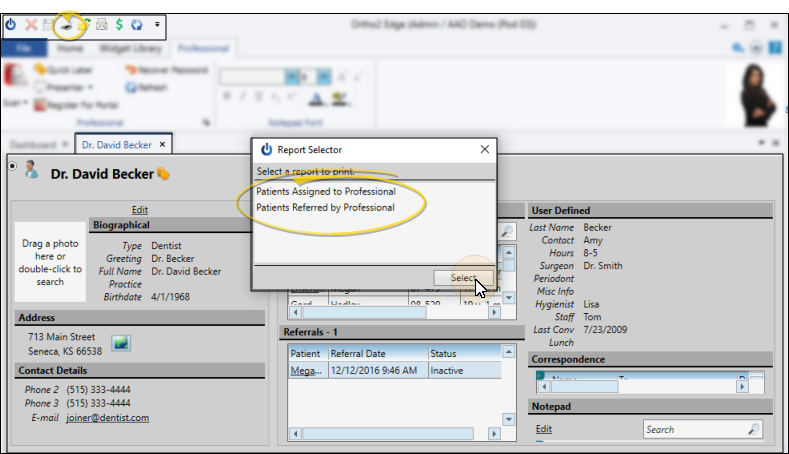Open the File menu tab

[26, 48]
